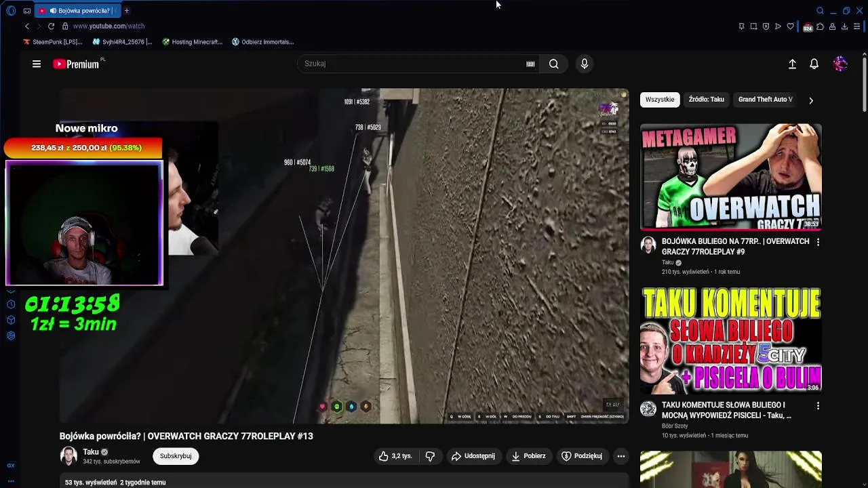Open options for the TAKU KOMENTUJE video

coord(818,406)
